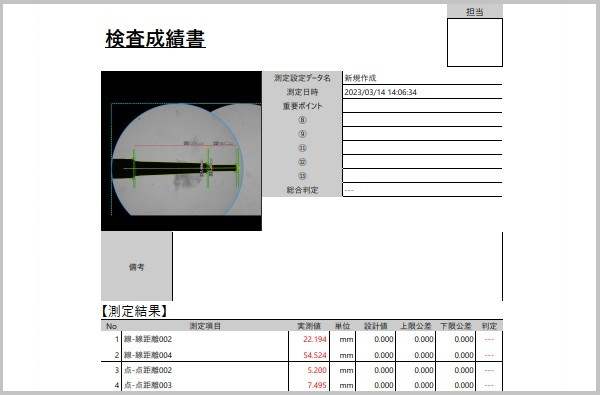
Task: Click the 実測値 column header
Action: click(x=309, y=326)
